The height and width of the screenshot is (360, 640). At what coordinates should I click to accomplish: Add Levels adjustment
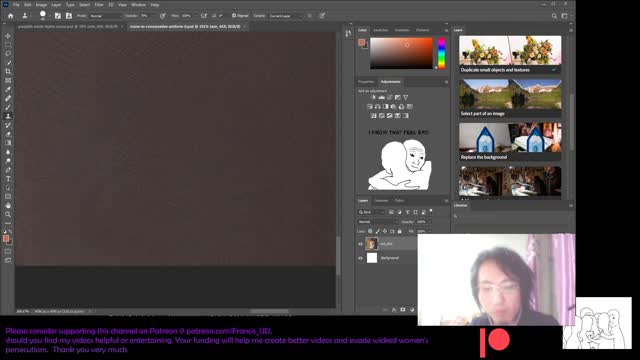pos(381,98)
